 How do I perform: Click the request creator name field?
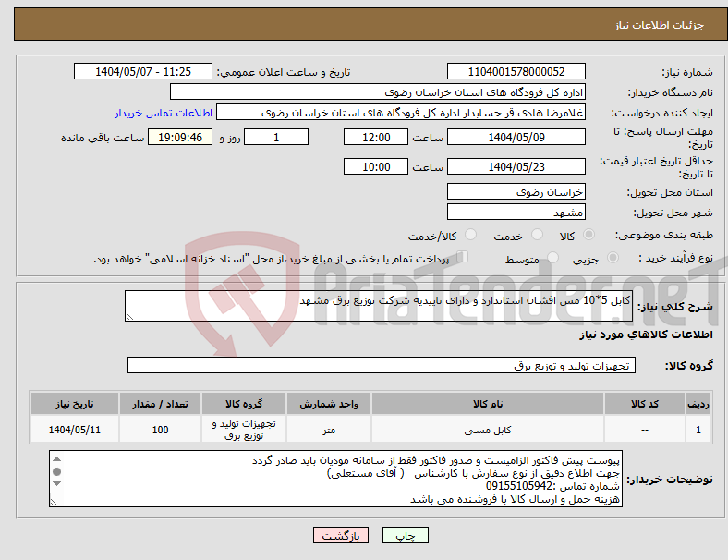tap(401, 113)
